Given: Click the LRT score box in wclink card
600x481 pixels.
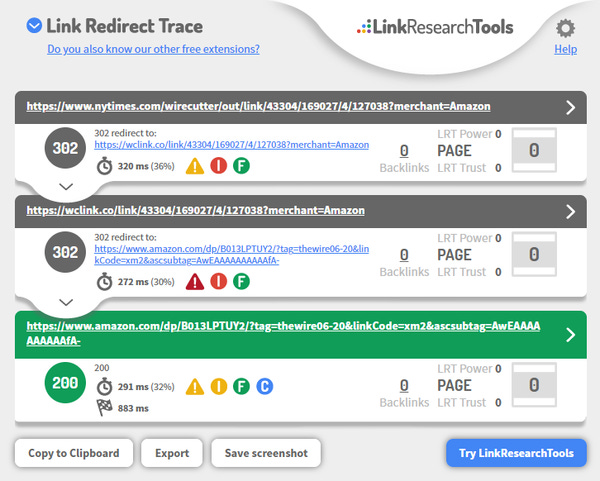Looking at the screenshot, I should tap(534, 254).
